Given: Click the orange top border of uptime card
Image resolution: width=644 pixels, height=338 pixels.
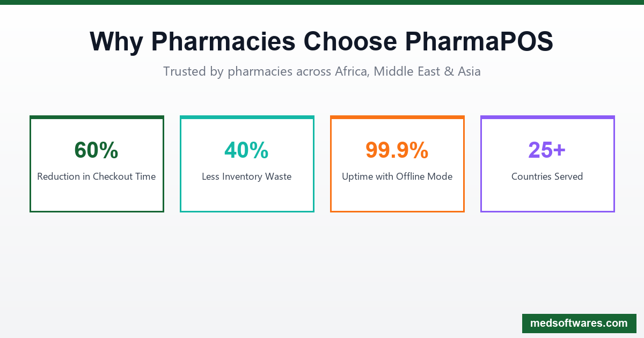Looking at the screenshot, I should tap(397, 117).
